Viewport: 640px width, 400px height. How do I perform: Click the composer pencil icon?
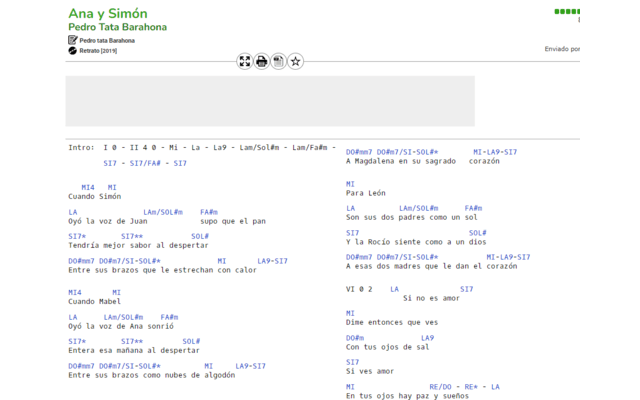coord(73,40)
